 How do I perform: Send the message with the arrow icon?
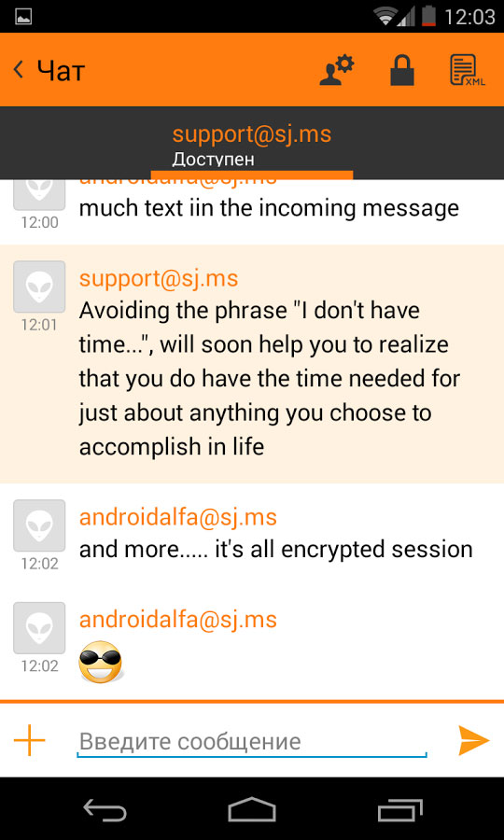click(x=474, y=740)
